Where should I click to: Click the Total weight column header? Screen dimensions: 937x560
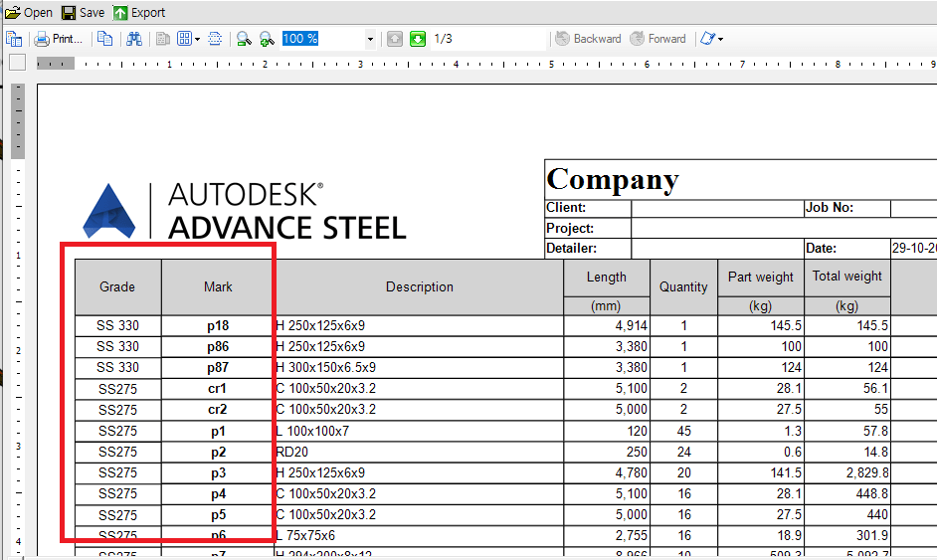pyautogui.click(x=847, y=277)
